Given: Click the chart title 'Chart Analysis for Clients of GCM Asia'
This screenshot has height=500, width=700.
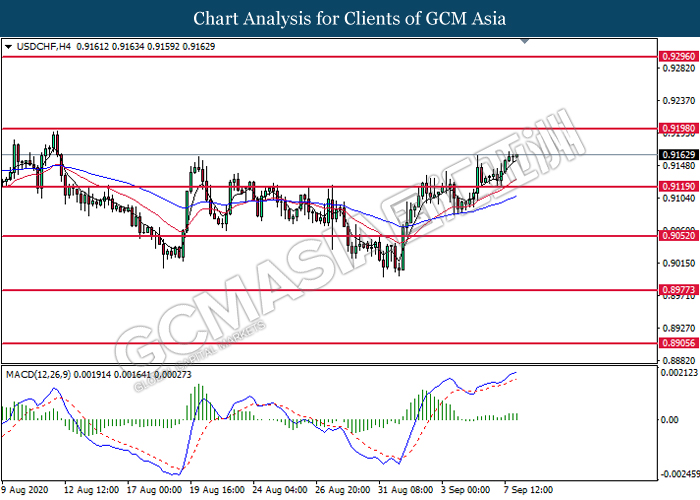Looking at the screenshot, I should (x=349, y=19).
